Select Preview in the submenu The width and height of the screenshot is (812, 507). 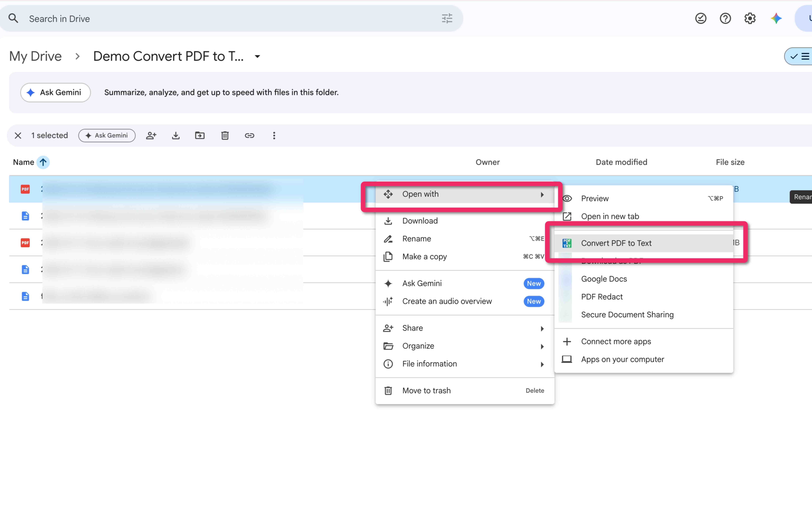[x=644, y=199]
